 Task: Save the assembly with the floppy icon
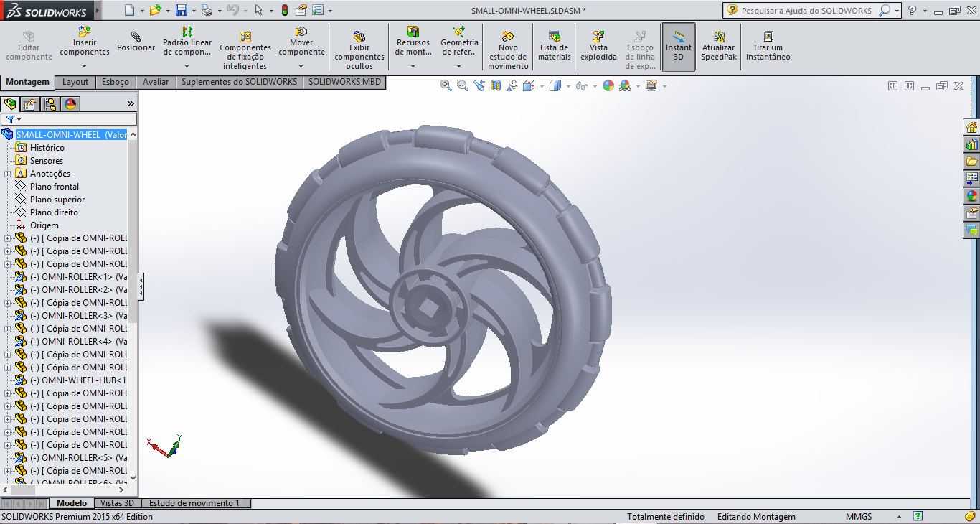click(182, 11)
